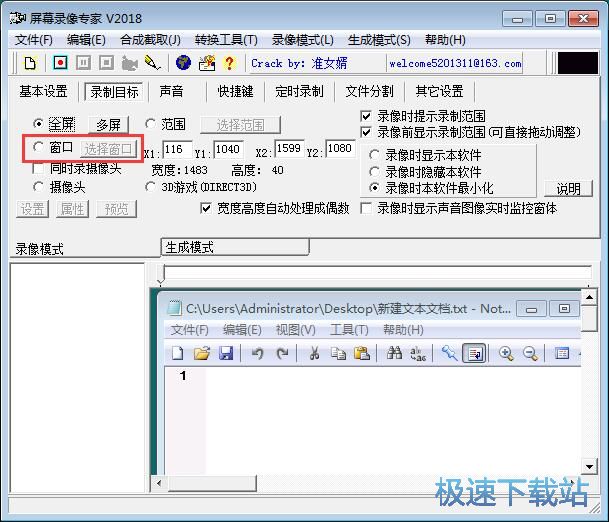Switch to 基本设置 tab
The height and width of the screenshot is (522, 609).
point(44,92)
